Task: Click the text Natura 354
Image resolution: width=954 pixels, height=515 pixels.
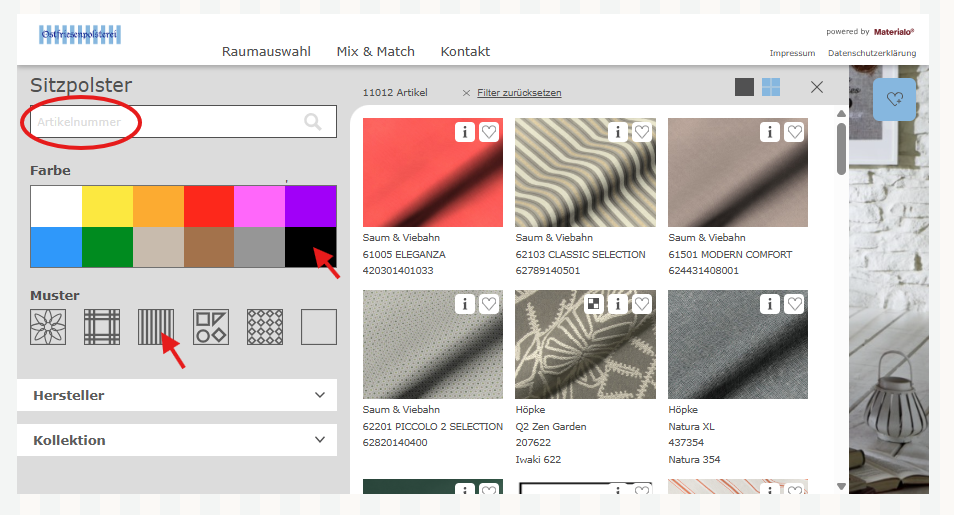Action: 694,460
